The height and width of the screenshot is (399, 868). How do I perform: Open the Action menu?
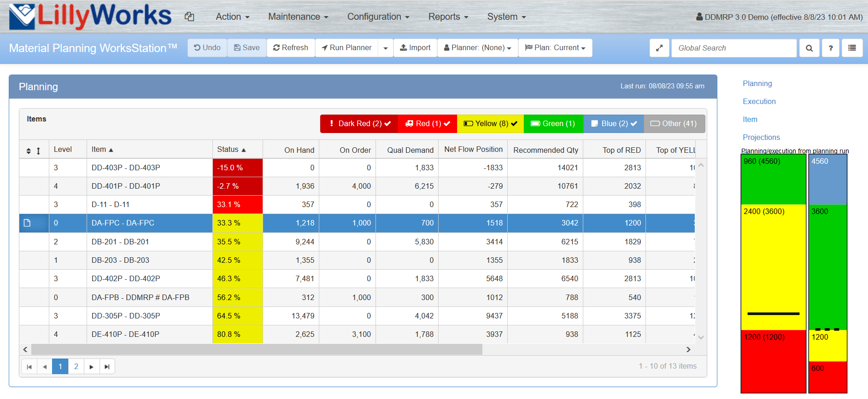click(233, 17)
